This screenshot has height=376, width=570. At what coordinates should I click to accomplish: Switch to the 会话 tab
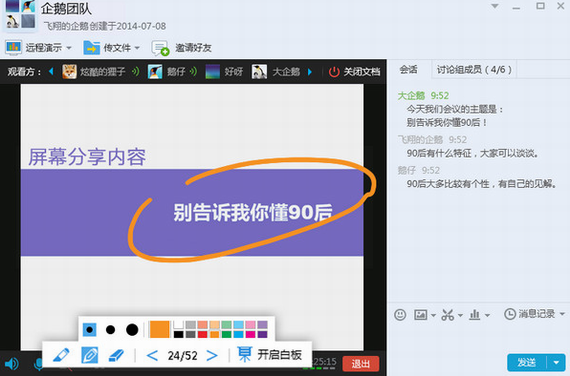click(x=409, y=69)
